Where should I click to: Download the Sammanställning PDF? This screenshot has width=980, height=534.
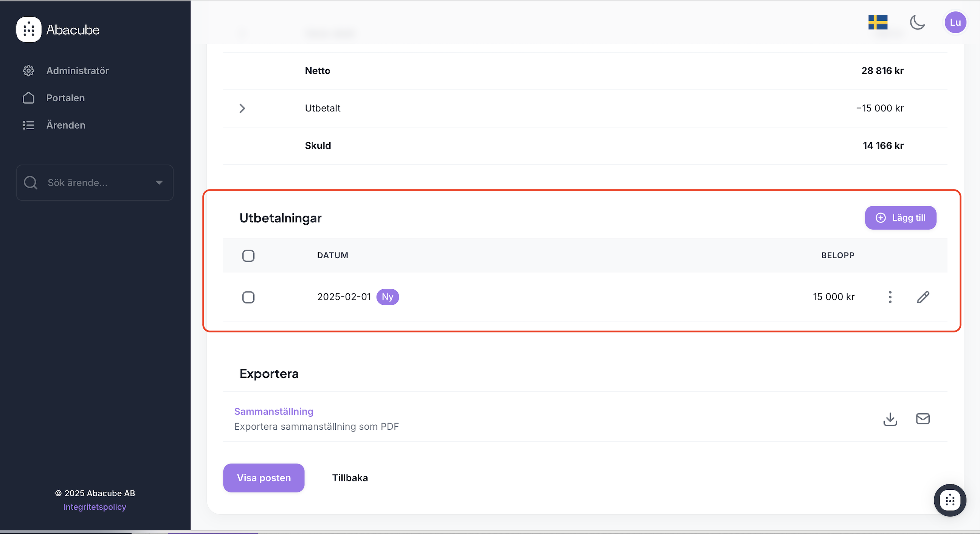point(890,419)
